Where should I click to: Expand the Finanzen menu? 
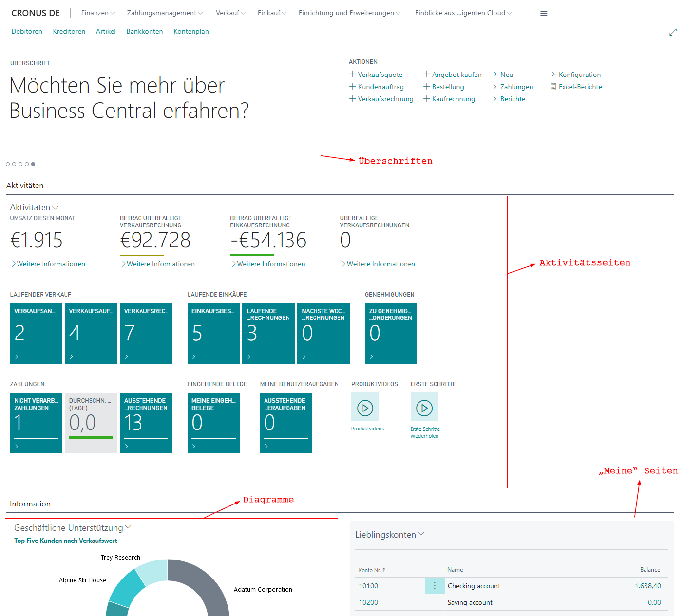coord(98,13)
